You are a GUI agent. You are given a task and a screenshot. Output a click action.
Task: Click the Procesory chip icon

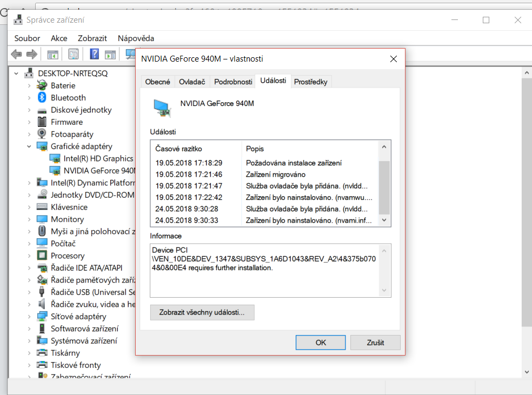coord(42,255)
